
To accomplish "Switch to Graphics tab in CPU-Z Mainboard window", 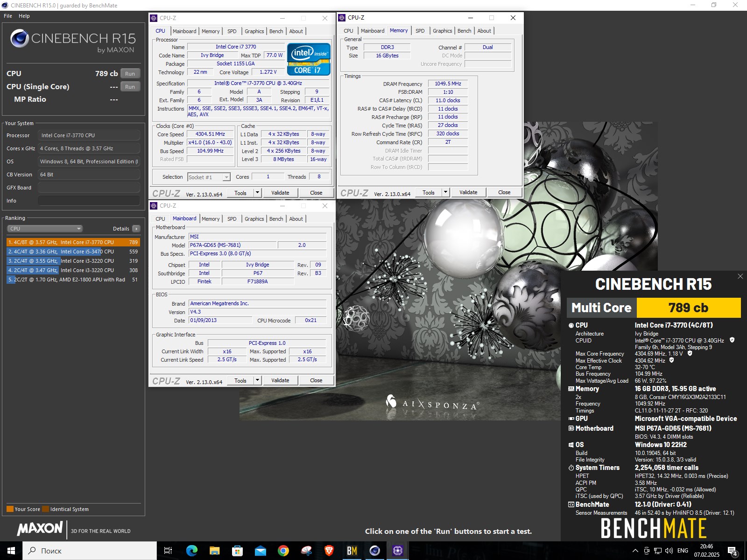I will (254, 219).
